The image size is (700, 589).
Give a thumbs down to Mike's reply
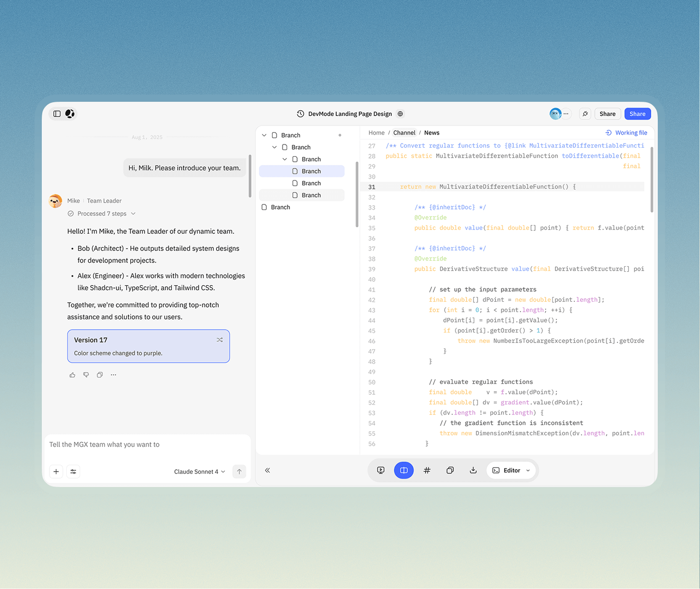tap(86, 375)
